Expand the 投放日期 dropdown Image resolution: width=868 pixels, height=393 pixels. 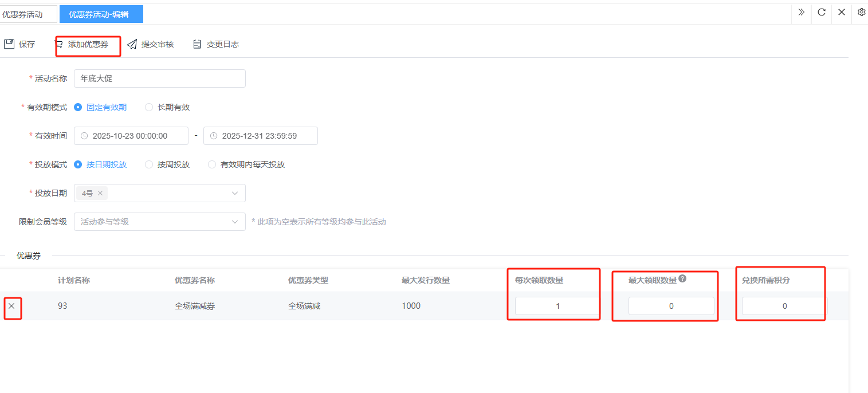(x=234, y=193)
